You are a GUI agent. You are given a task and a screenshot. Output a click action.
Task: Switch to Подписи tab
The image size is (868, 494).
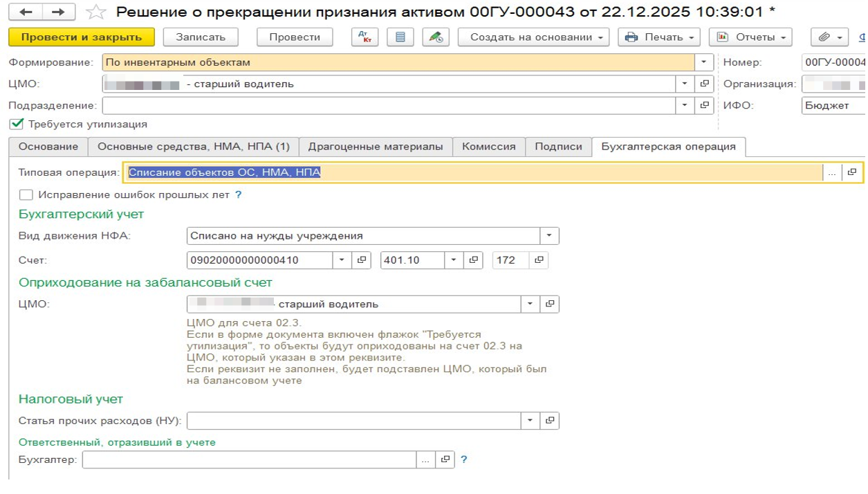559,147
